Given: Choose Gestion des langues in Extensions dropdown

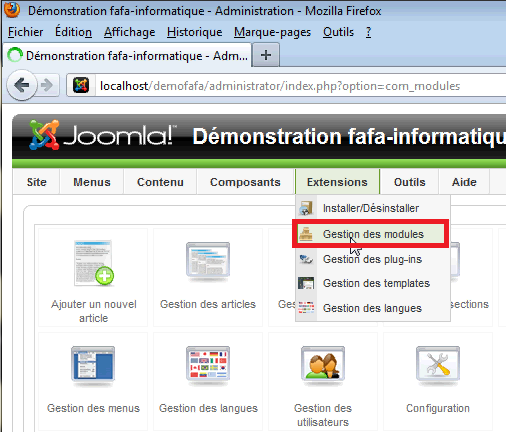Looking at the screenshot, I should pyautogui.click(x=373, y=308).
